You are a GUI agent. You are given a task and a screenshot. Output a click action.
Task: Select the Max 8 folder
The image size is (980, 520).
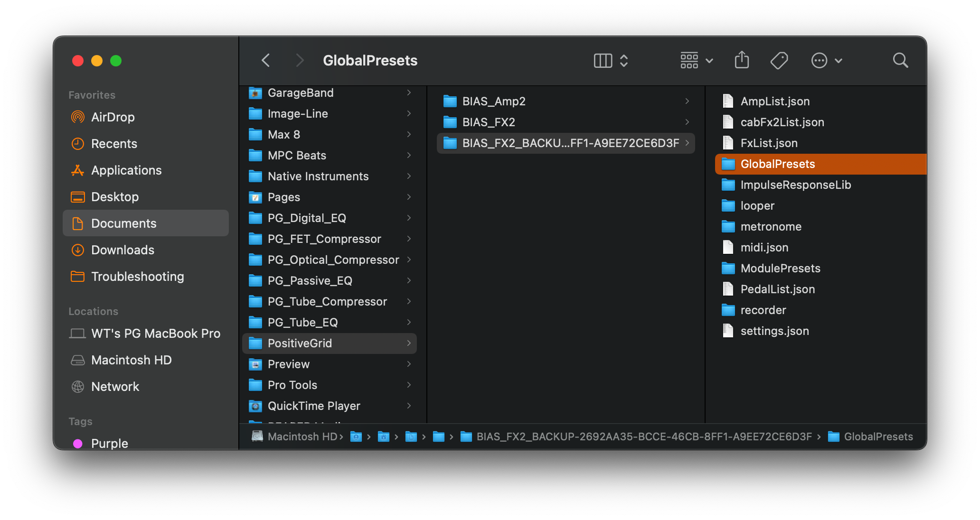330,134
